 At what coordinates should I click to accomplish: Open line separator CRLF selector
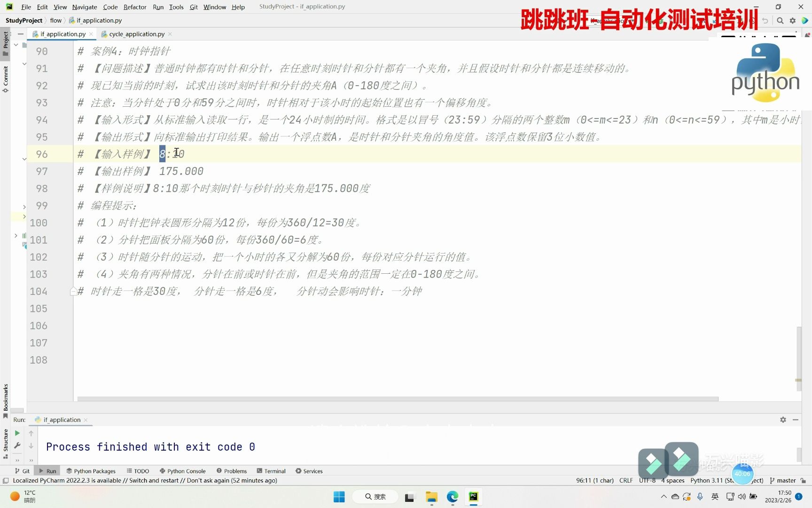[626, 481]
